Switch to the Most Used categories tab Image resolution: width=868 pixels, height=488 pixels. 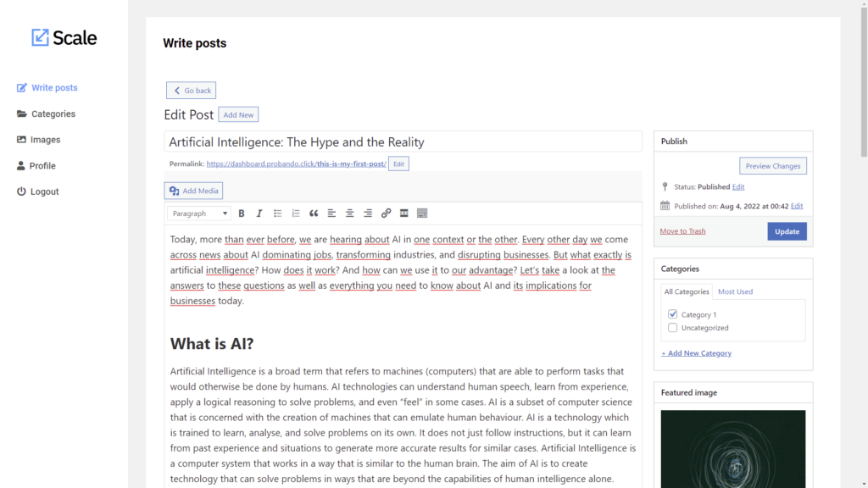click(x=734, y=291)
